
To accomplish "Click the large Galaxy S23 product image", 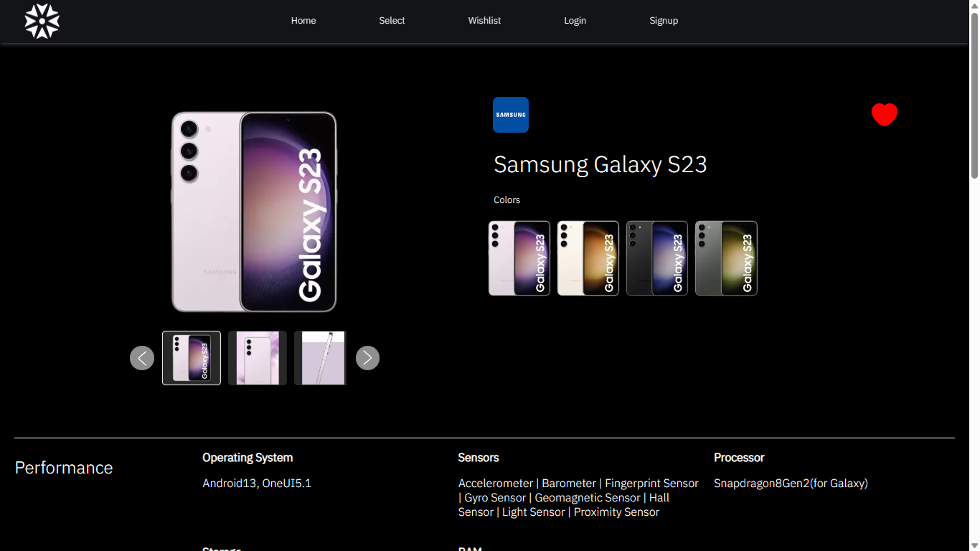I will coord(254,212).
